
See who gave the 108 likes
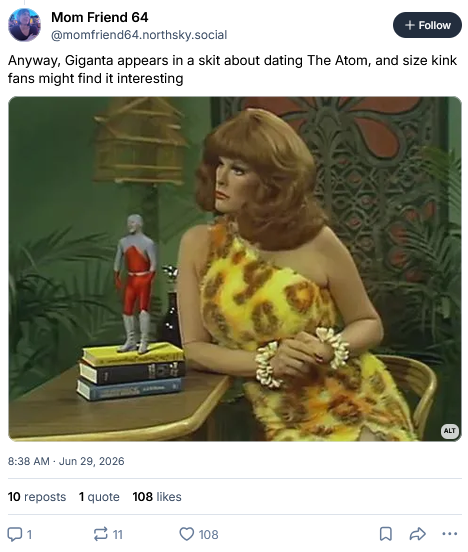click(x=157, y=497)
